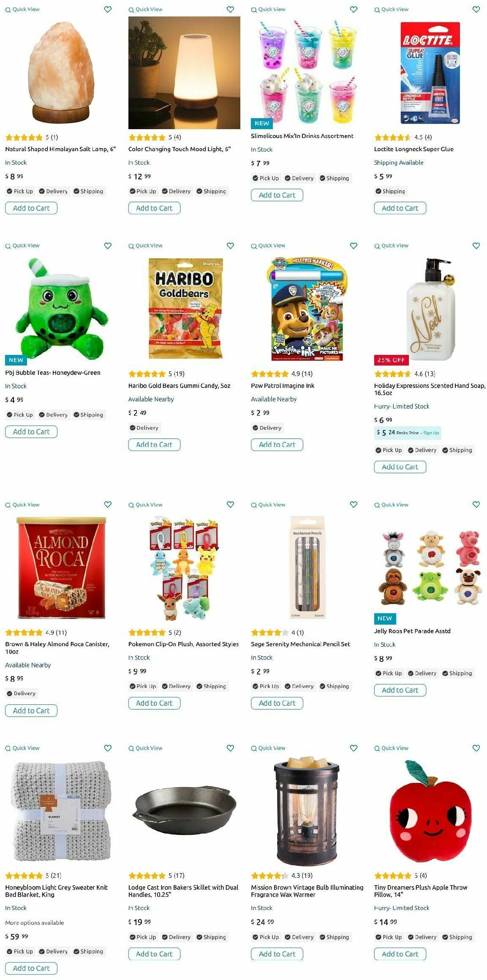Open Sage Serenity Mechanical Pencil Set title
Image resolution: width=487 pixels, height=980 pixels.
point(300,644)
